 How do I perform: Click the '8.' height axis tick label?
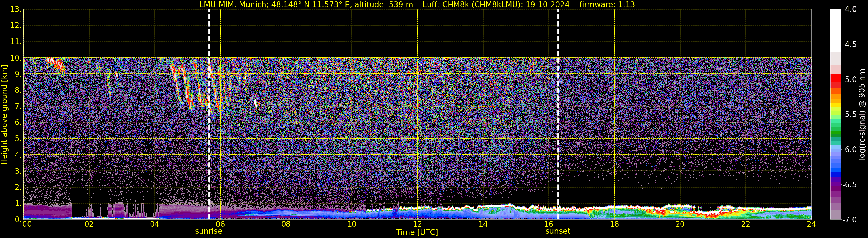tap(18, 90)
